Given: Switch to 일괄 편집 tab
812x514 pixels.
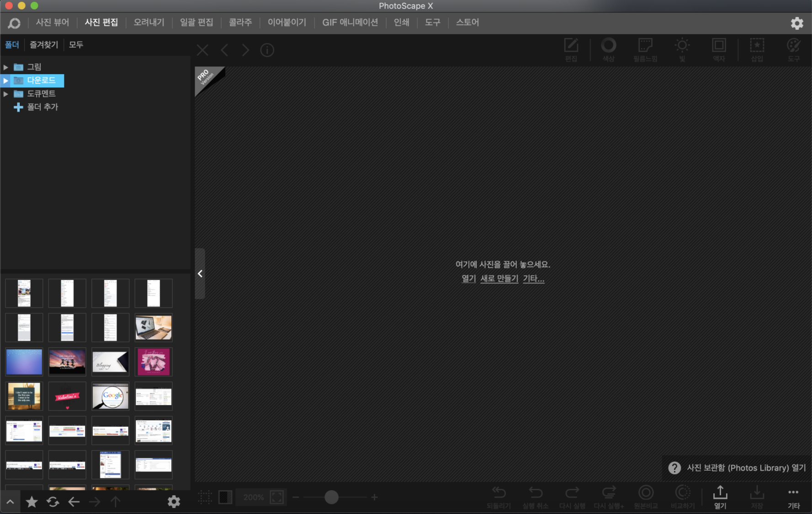Looking at the screenshot, I should (196, 22).
